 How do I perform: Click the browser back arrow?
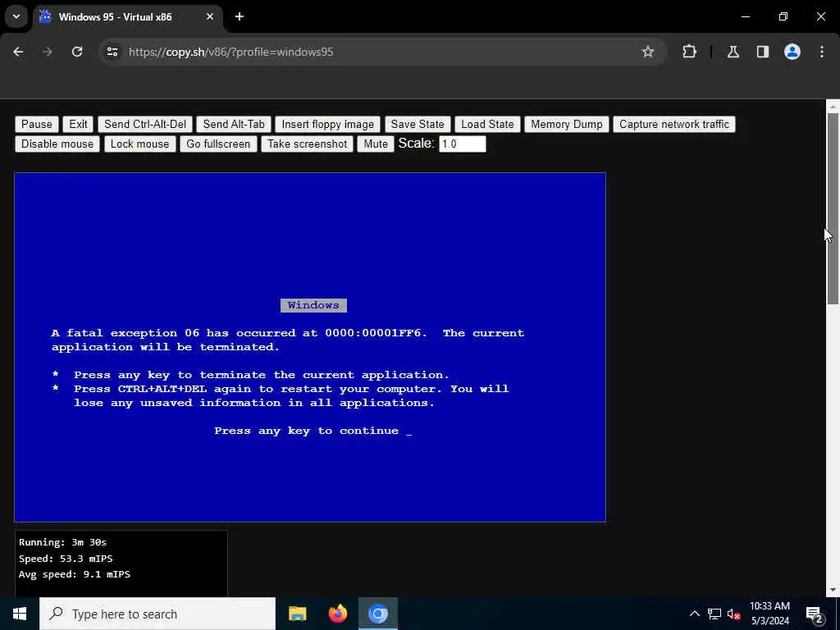click(18, 52)
